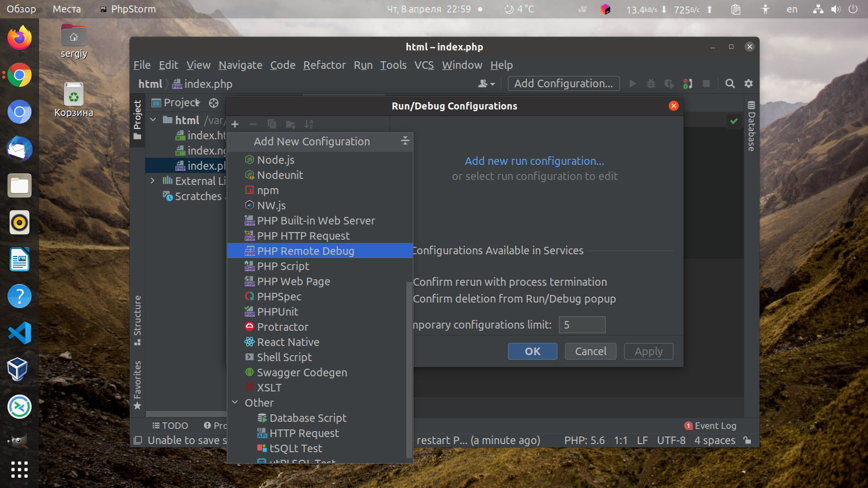Toggle read-only lock icon in status bar

point(748,440)
